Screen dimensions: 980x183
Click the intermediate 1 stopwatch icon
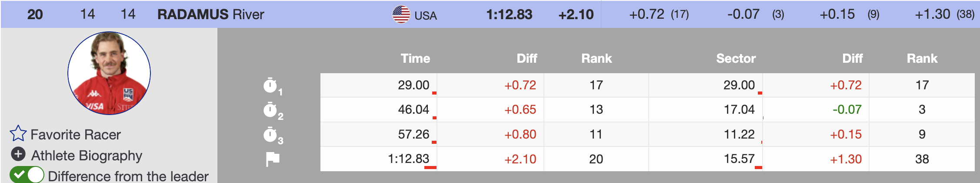coord(271,85)
